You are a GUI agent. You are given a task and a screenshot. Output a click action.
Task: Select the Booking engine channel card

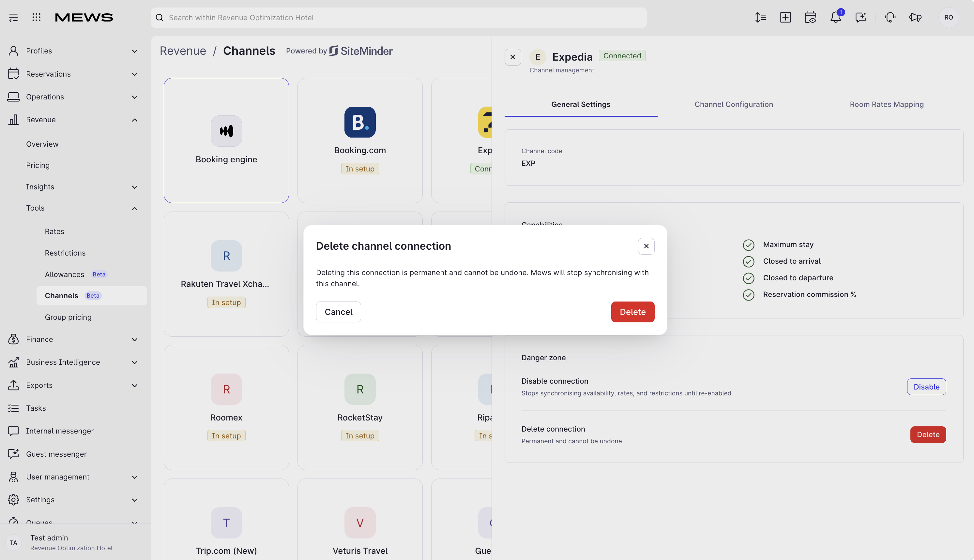click(226, 140)
